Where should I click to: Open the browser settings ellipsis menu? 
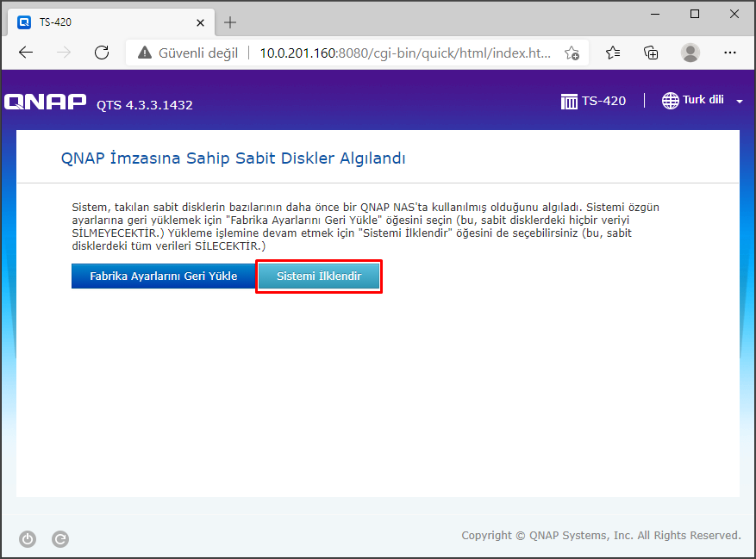(729, 53)
